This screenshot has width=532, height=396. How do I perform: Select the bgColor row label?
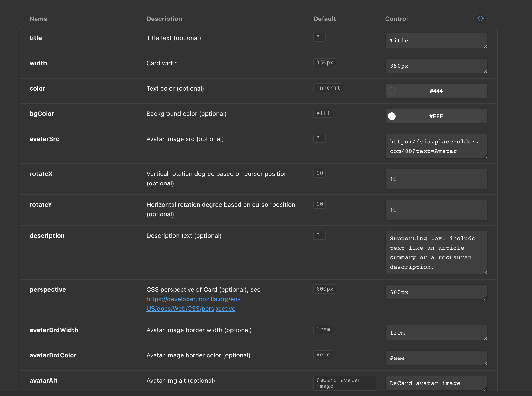pos(42,114)
